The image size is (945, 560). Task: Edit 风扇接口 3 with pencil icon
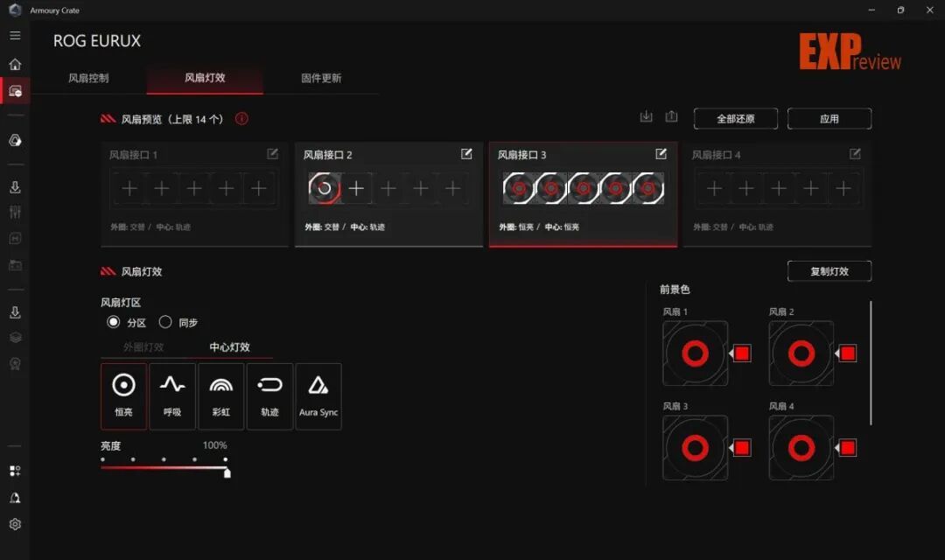click(x=661, y=154)
